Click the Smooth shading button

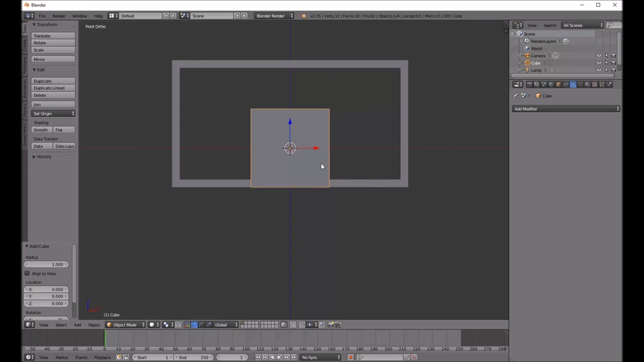pyautogui.click(x=41, y=130)
